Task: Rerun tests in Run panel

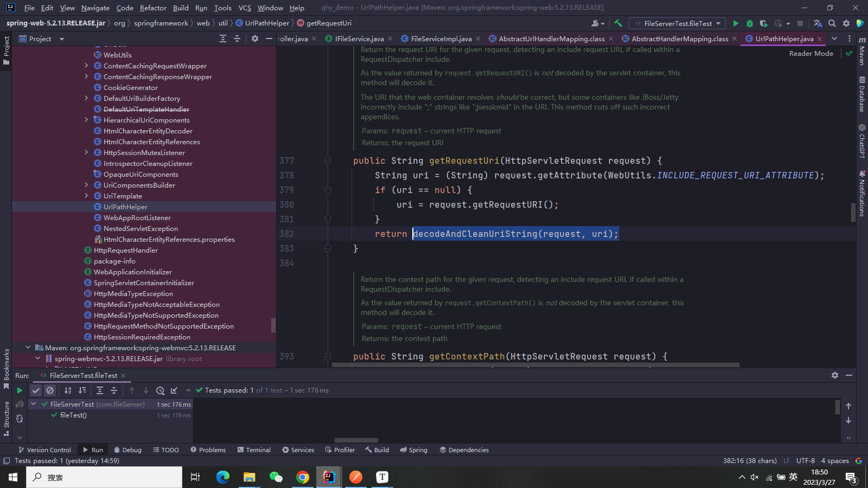Action: pos(20,390)
